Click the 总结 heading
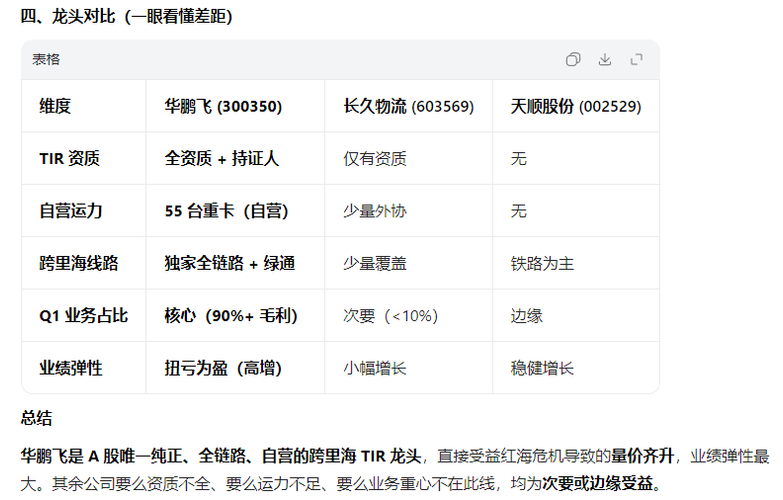The height and width of the screenshot is (500, 783). [x=36, y=418]
